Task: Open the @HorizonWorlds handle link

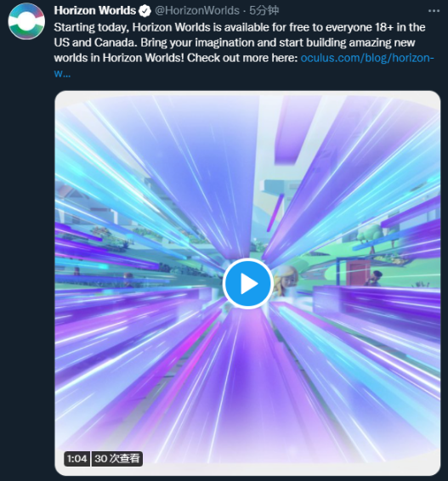Action: point(197,11)
